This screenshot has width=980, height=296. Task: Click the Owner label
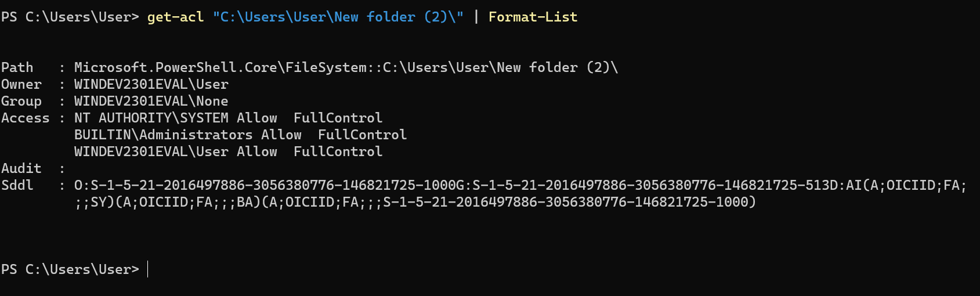[21, 84]
